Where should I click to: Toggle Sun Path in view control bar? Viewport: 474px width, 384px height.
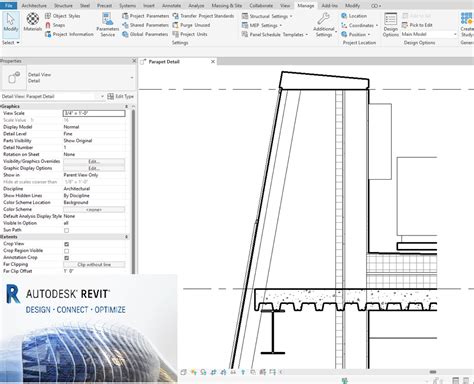(x=193, y=372)
